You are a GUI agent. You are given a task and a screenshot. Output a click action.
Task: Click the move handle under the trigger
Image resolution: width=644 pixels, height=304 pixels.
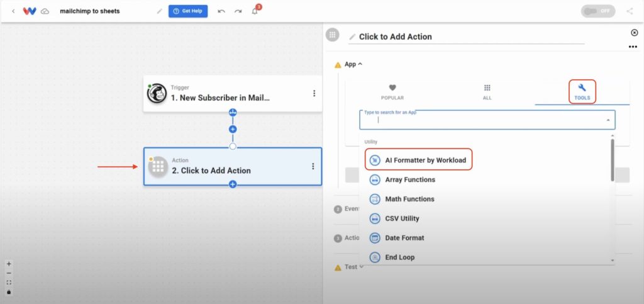pos(233,112)
